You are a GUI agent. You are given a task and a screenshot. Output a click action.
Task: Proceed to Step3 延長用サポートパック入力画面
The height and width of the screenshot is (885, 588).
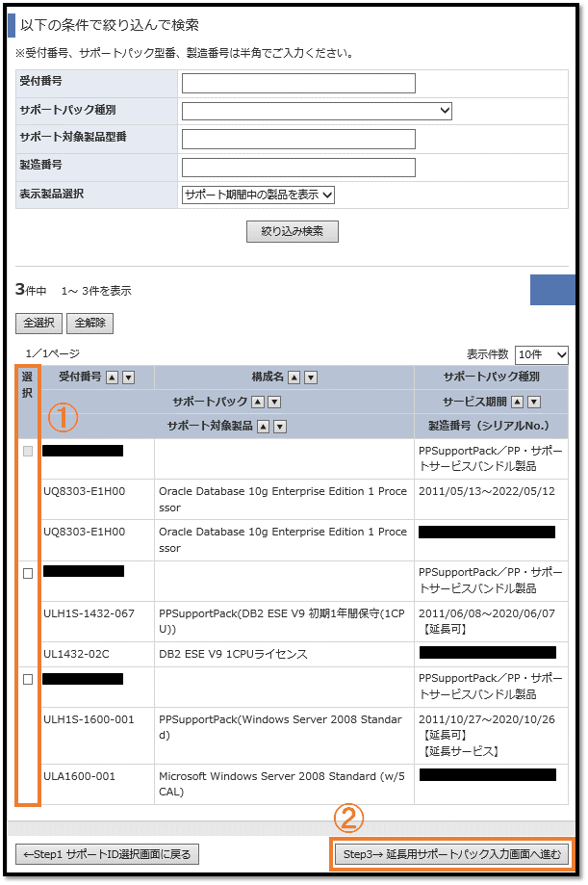(451, 854)
